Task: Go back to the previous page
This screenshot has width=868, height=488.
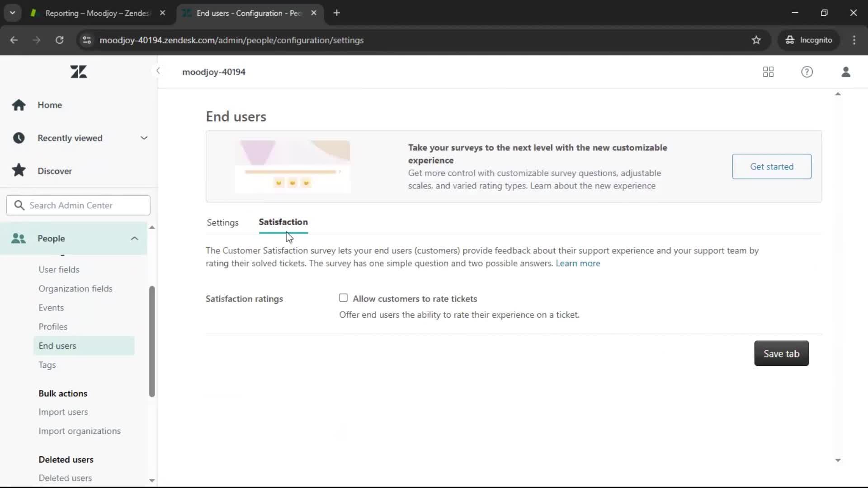Action: tap(14, 40)
